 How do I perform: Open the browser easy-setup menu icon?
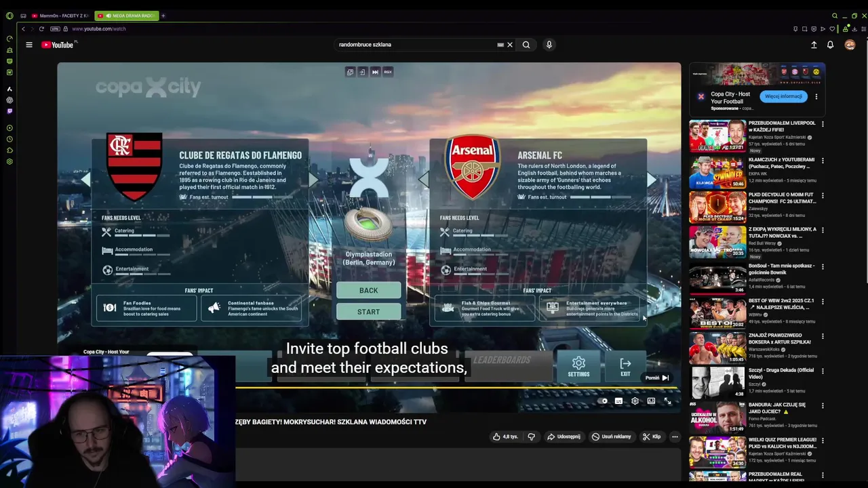pyautogui.click(x=863, y=29)
